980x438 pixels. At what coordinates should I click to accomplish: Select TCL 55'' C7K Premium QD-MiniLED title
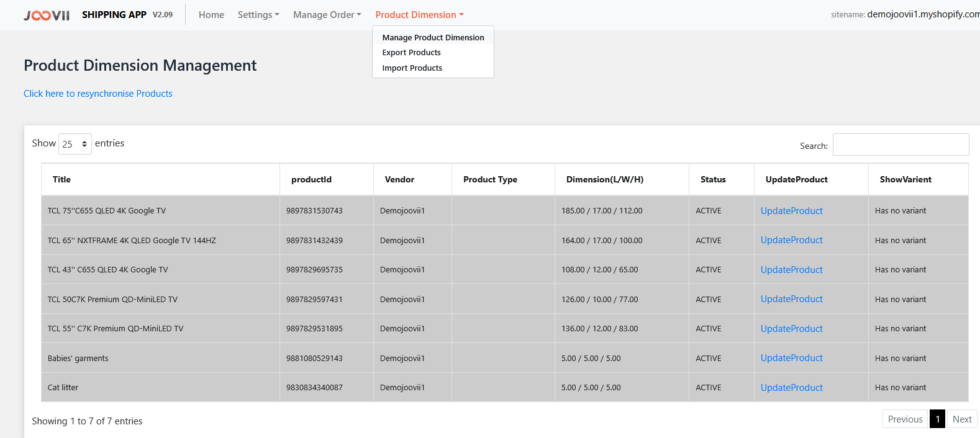pyautogui.click(x=116, y=329)
